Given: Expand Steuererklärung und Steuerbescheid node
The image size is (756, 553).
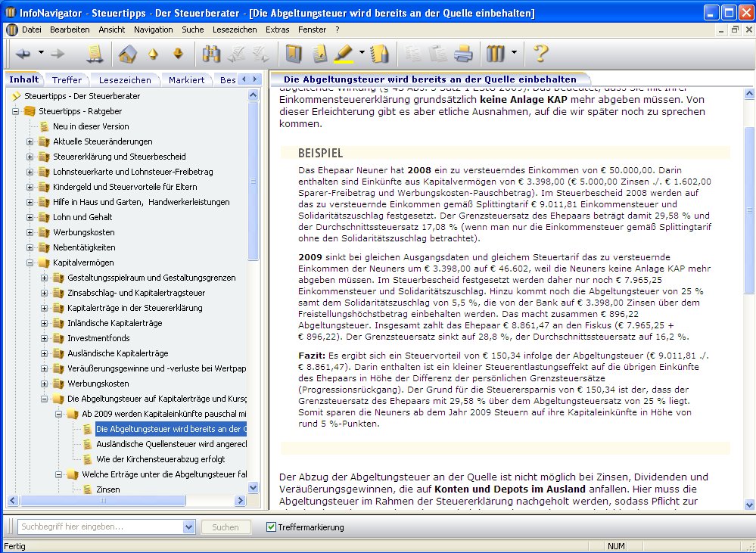Looking at the screenshot, I should (x=30, y=157).
